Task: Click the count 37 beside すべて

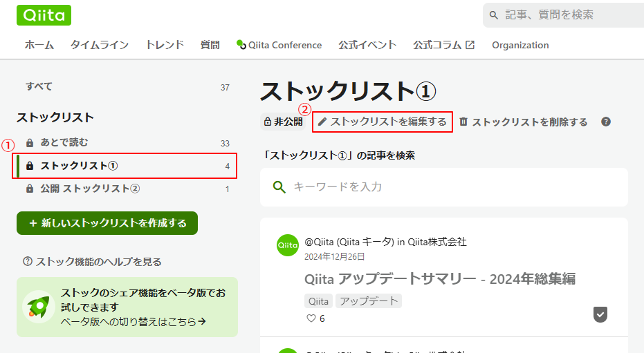Action: click(225, 87)
